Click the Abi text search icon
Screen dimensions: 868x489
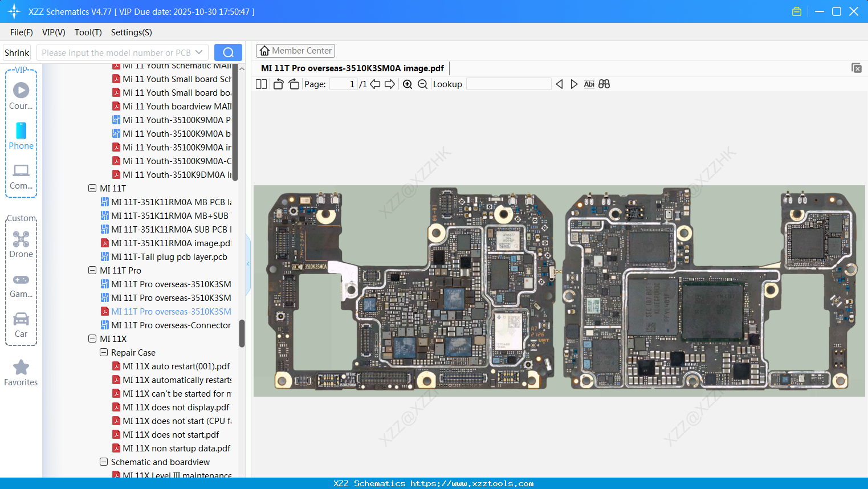point(589,84)
